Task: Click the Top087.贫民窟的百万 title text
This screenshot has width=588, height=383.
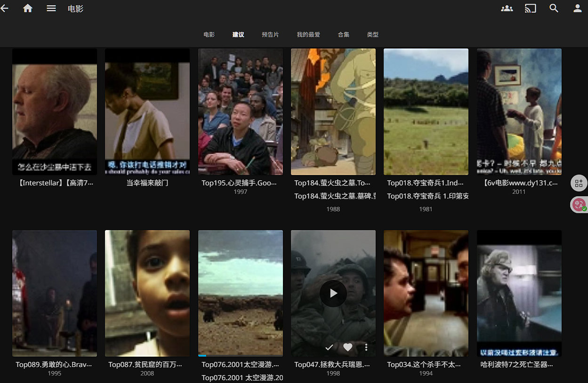Action: (x=145, y=364)
